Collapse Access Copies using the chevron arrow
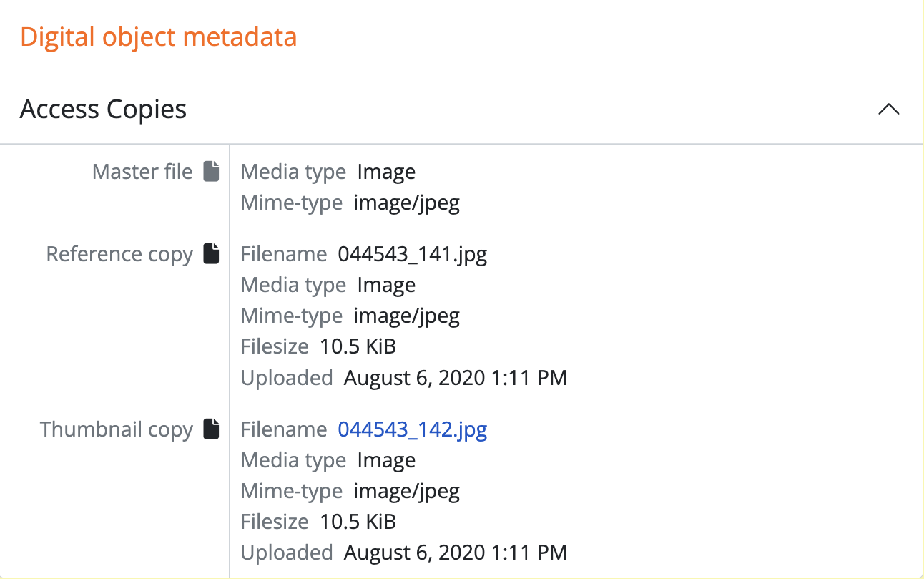924x579 pixels. [888, 110]
